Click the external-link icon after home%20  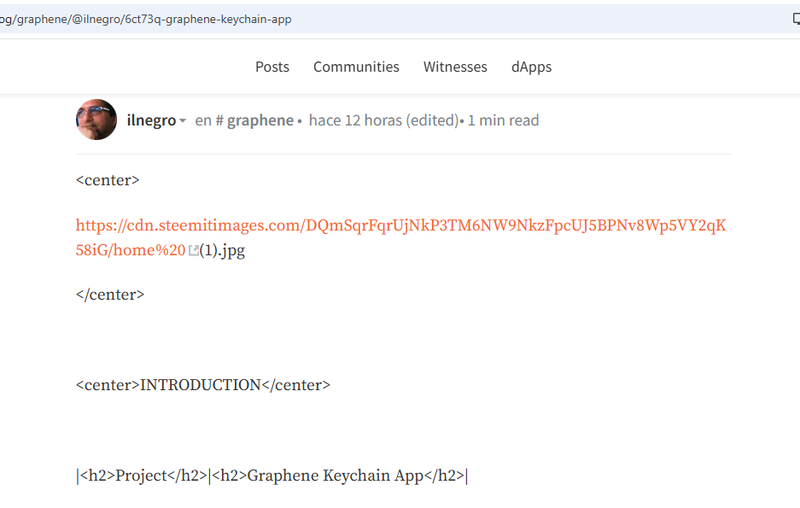click(194, 251)
